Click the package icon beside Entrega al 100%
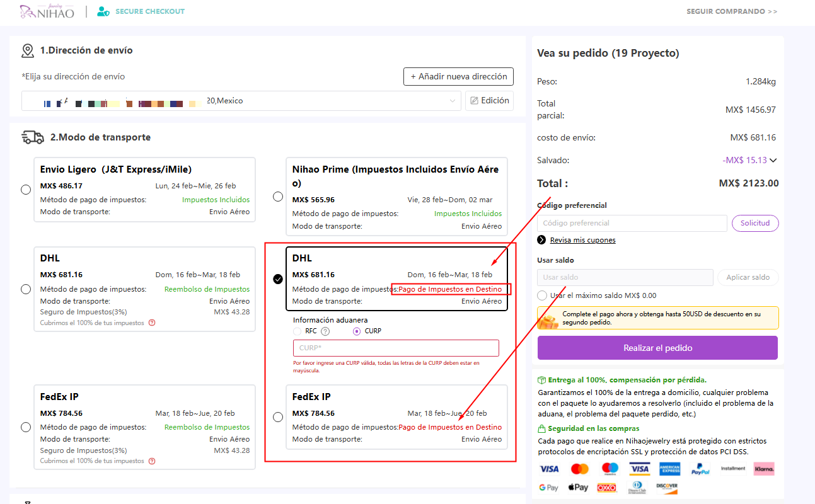The image size is (815, 504). [x=542, y=381]
